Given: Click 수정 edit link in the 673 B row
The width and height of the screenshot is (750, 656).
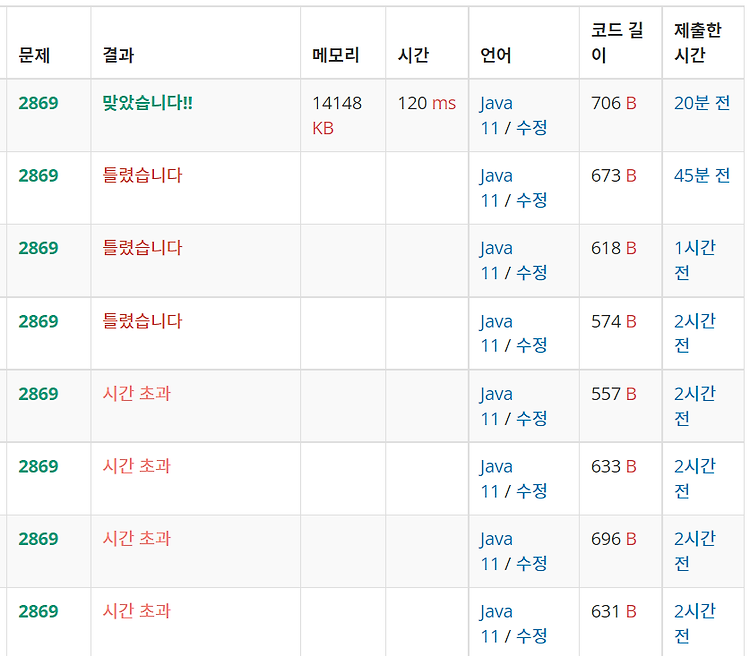Looking at the screenshot, I should pos(531,201).
